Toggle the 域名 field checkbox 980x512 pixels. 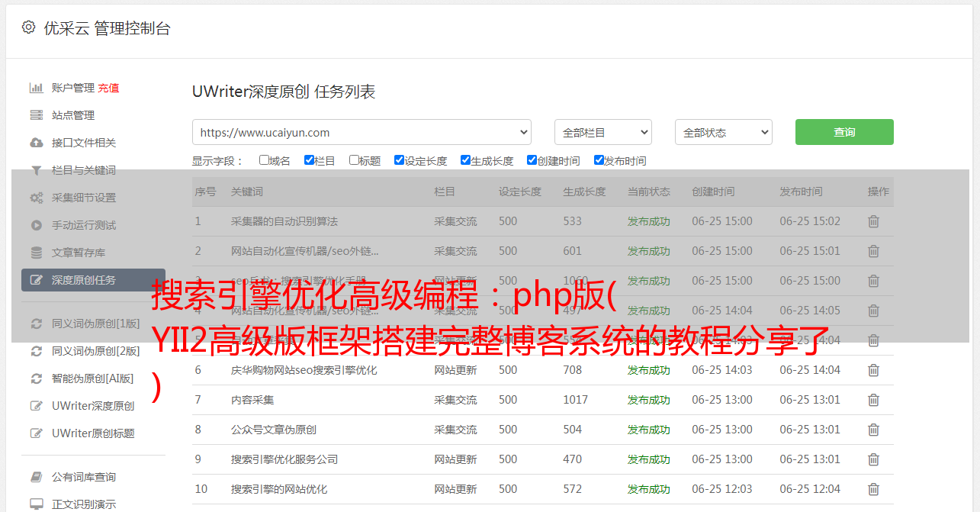point(264,160)
